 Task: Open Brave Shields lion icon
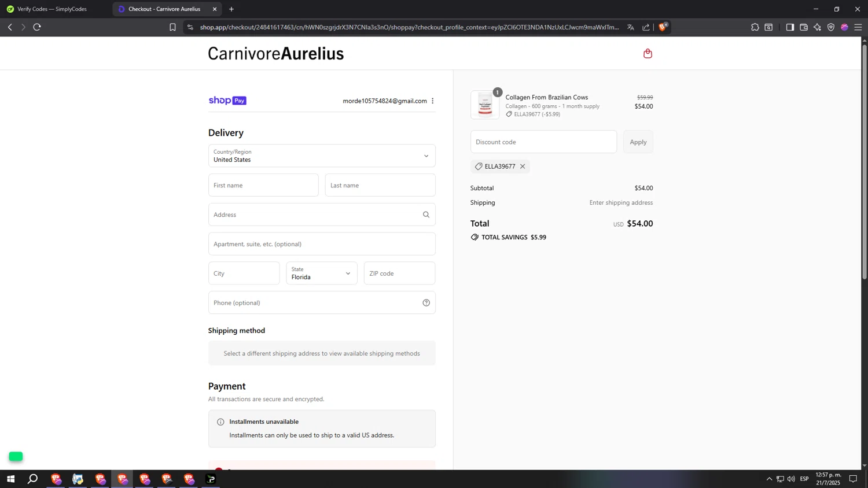[663, 27]
